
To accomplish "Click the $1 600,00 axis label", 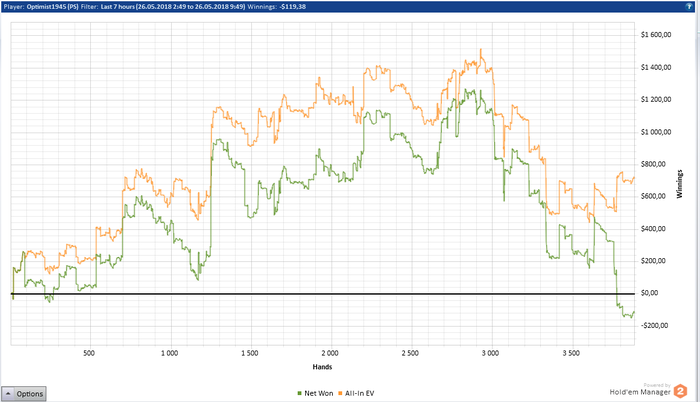I will coord(656,35).
